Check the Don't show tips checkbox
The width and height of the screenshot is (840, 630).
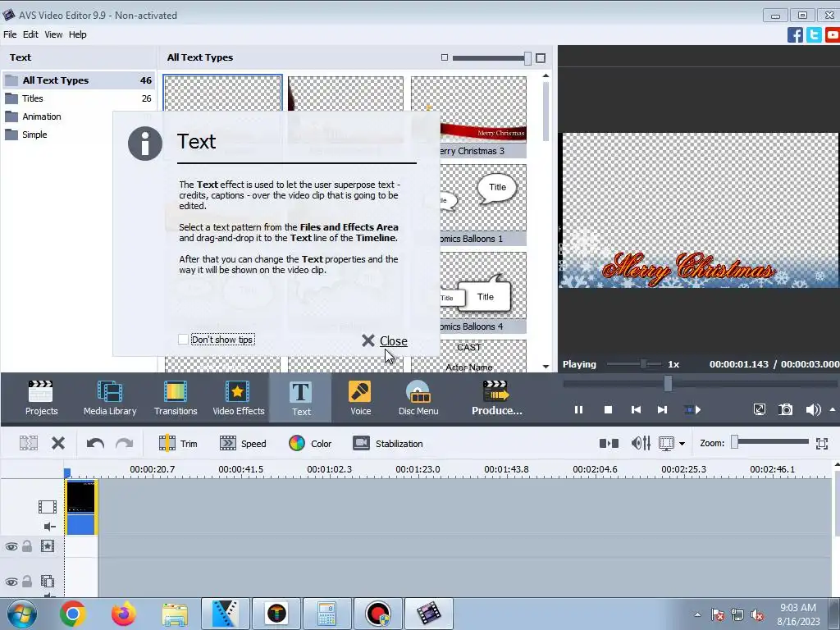tap(183, 339)
